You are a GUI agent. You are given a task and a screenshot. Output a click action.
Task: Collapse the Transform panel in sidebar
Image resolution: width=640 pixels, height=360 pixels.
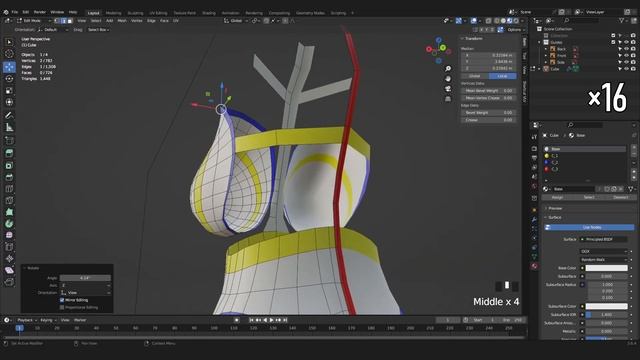pyautogui.click(x=463, y=39)
